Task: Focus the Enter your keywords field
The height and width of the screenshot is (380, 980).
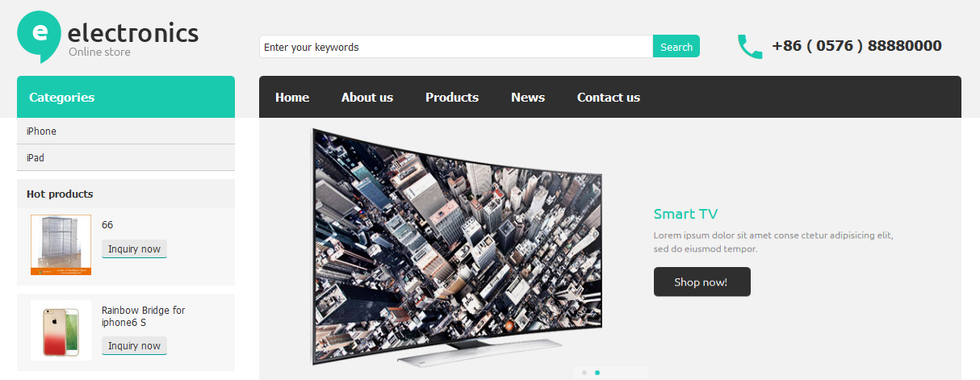Action: (x=456, y=47)
